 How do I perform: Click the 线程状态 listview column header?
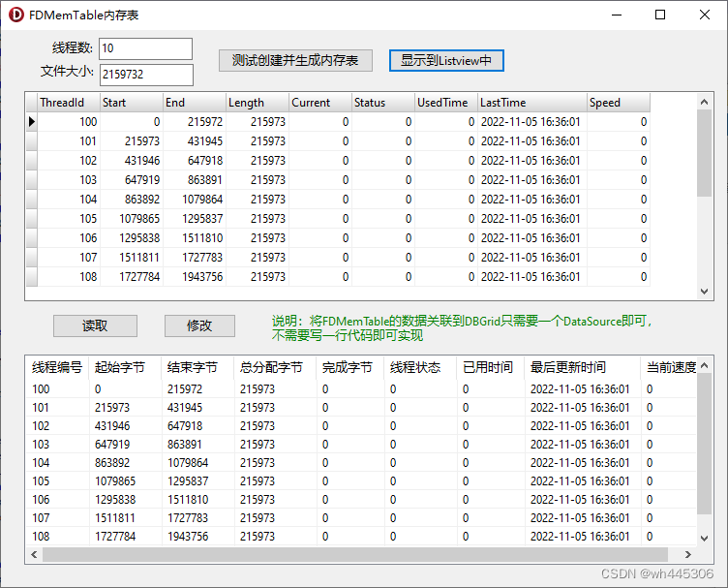pyautogui.click(x=421, y=367)
